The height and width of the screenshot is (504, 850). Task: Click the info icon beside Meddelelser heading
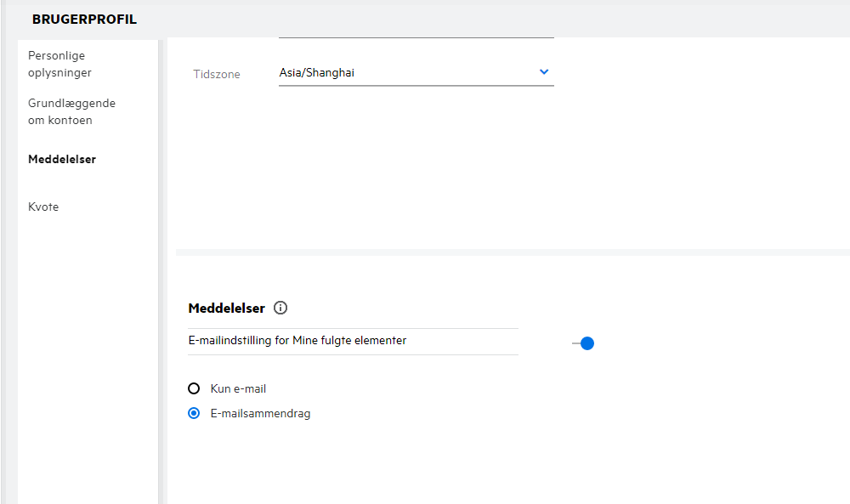click(281, 309)
